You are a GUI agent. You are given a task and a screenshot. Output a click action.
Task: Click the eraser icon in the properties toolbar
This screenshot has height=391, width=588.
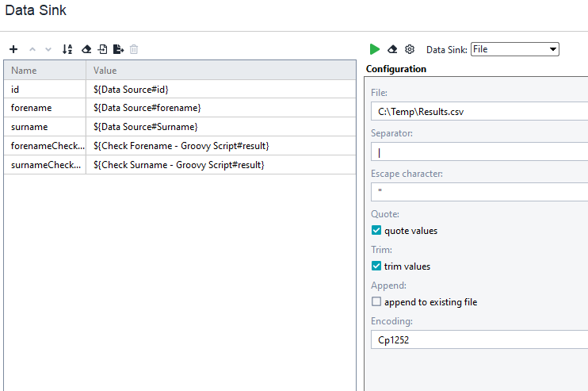(x=86, y=49)
